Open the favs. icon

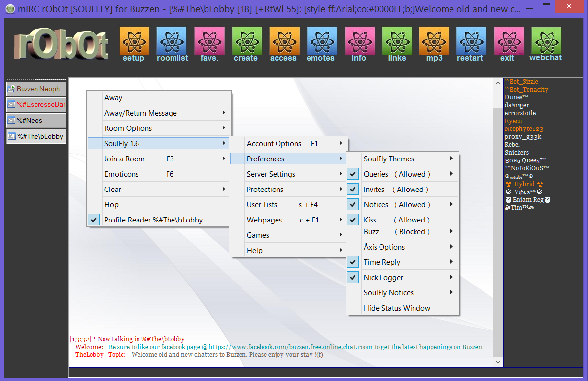[x=209, y=44]
